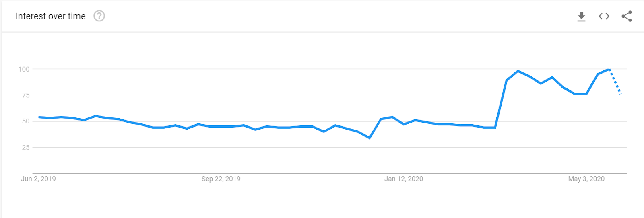The width and height of the screenshot is (644, 218).
Task: Click the 75 value on the y-axis
Action: (26, 95)
